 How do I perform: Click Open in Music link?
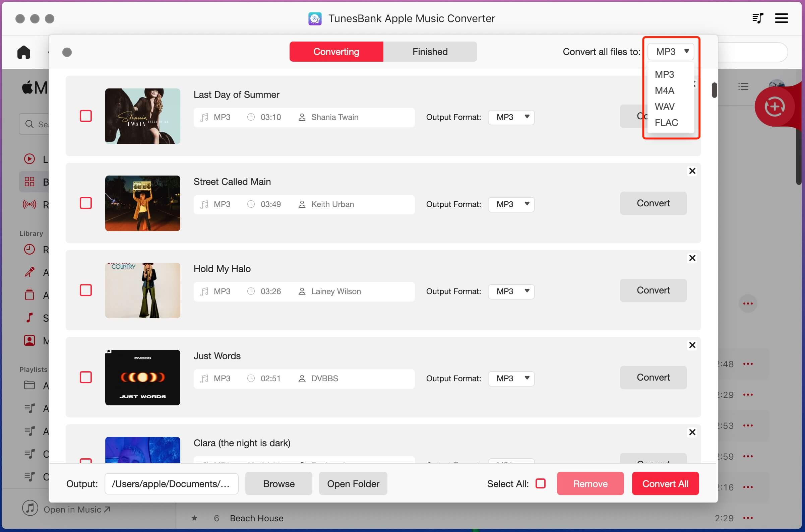click(77, 510)
